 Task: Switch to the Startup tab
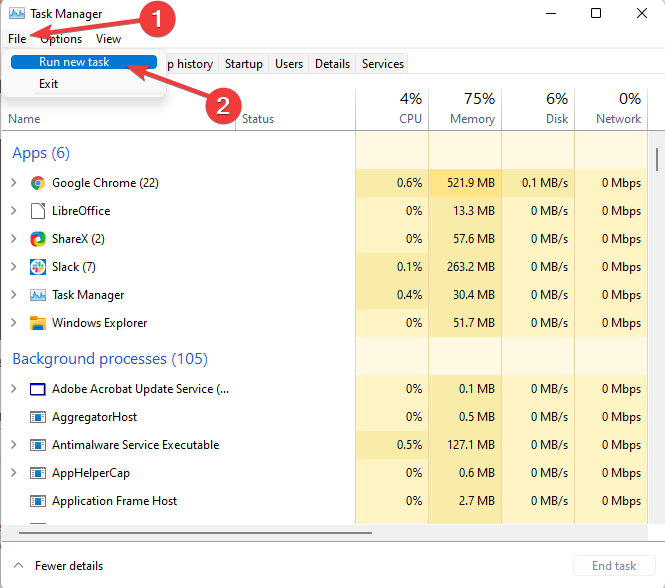pos(244,64)
